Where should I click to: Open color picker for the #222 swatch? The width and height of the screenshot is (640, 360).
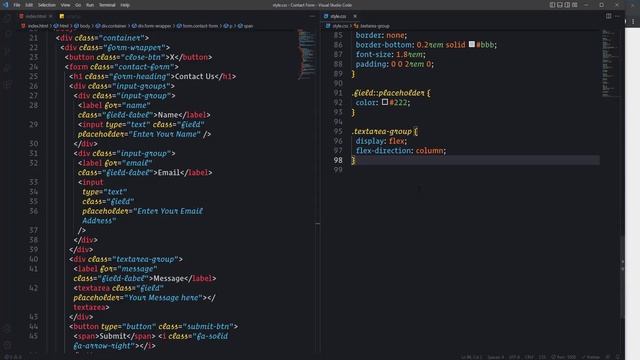[x=385, y=102]
